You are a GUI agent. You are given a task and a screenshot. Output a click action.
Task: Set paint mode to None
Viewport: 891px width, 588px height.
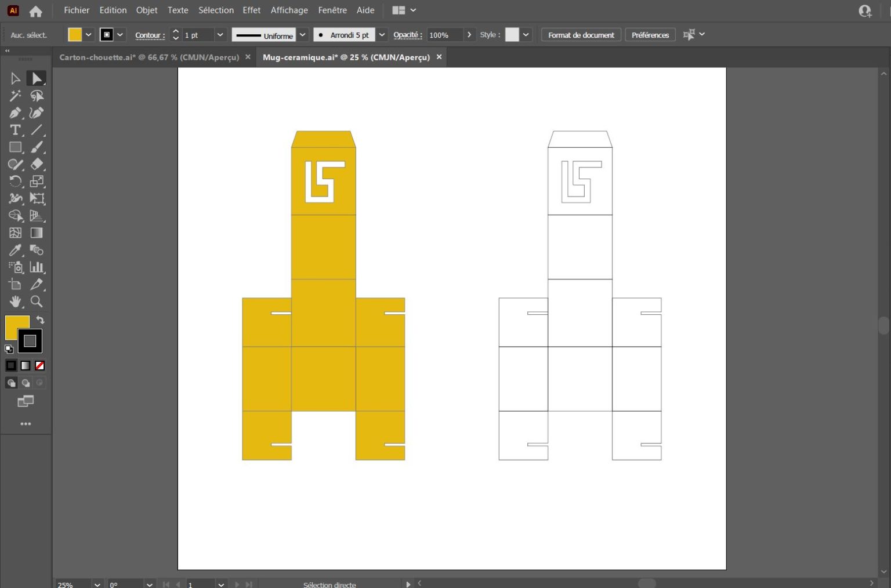click(x=40, y=365)
